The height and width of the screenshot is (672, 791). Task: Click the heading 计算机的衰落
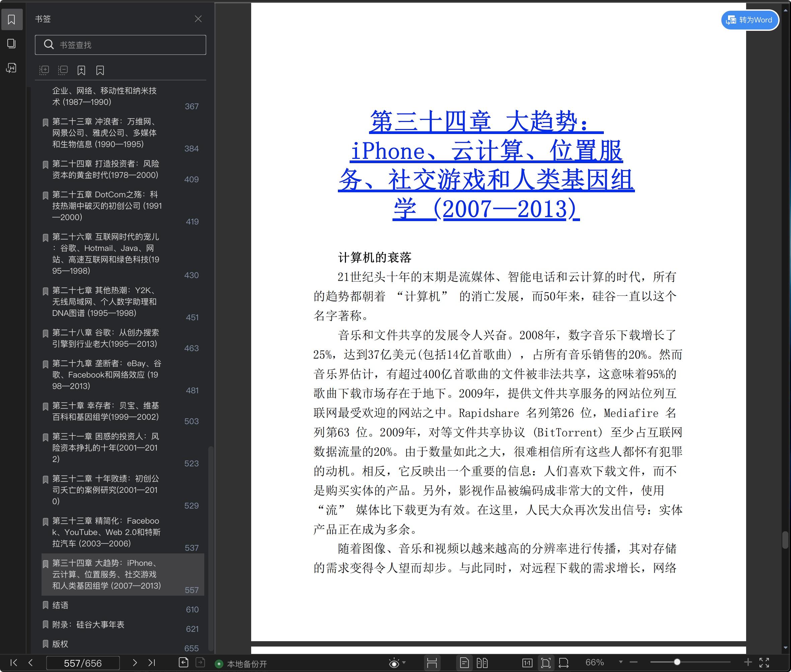tap(375, 258)
